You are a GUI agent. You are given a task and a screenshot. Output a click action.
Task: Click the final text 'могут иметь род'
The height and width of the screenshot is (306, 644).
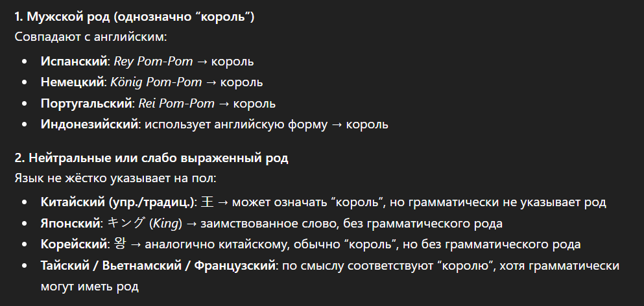click(x=89, y=286)
